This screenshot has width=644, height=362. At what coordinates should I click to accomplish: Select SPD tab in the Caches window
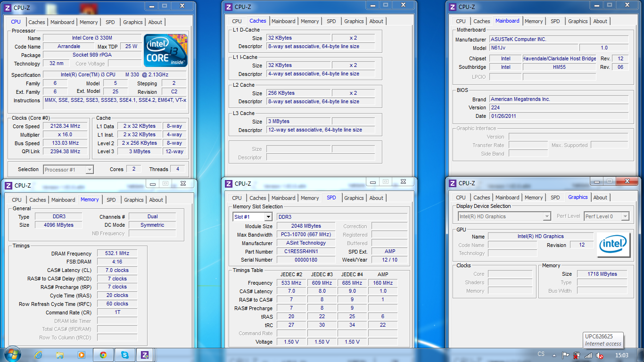pyautogui.click(x=331, y=21)
